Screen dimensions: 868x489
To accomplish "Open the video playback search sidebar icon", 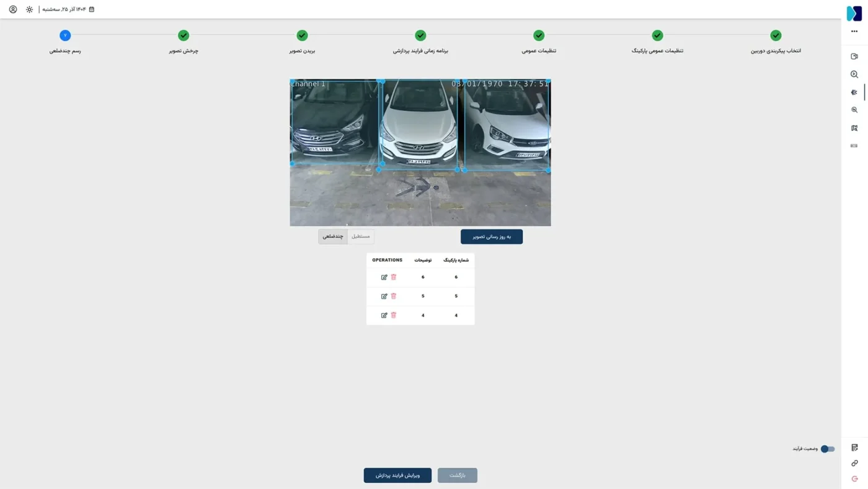I will pyautogui.click(x=854, y=74).
